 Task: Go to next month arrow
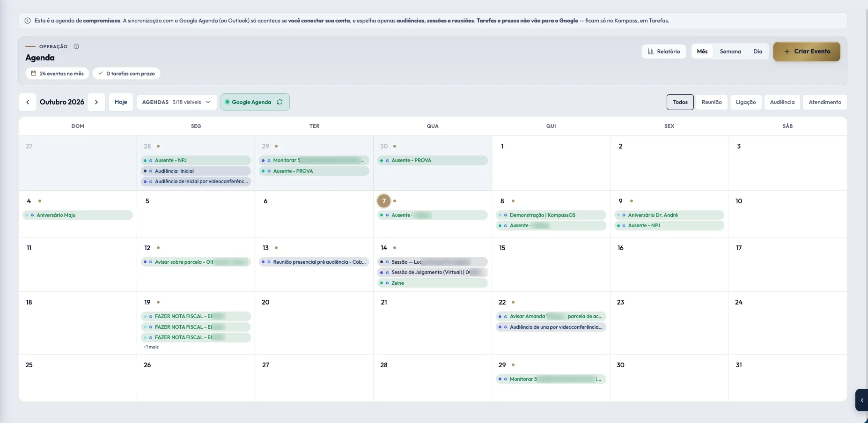click(x=96, y=102)
